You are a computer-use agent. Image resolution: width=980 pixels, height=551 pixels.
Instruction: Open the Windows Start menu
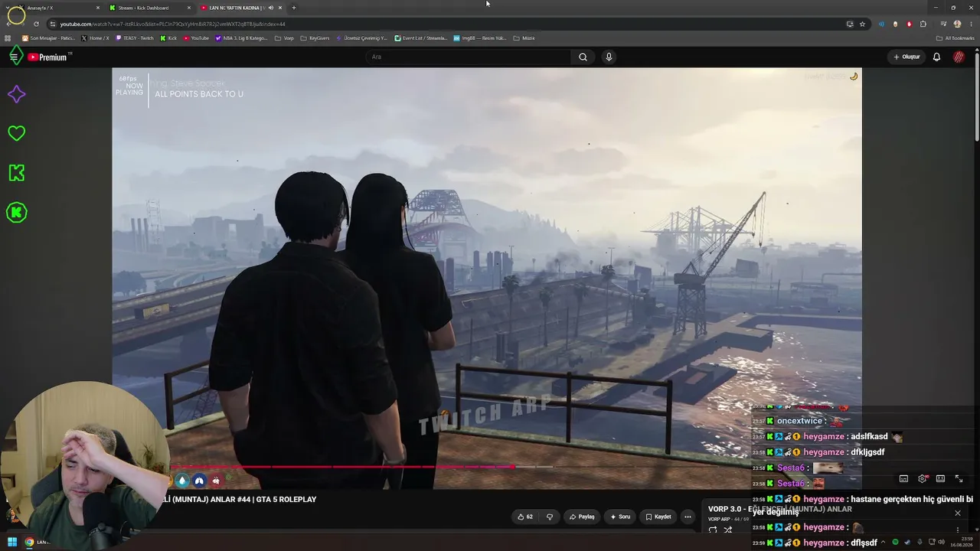[12, 543]
